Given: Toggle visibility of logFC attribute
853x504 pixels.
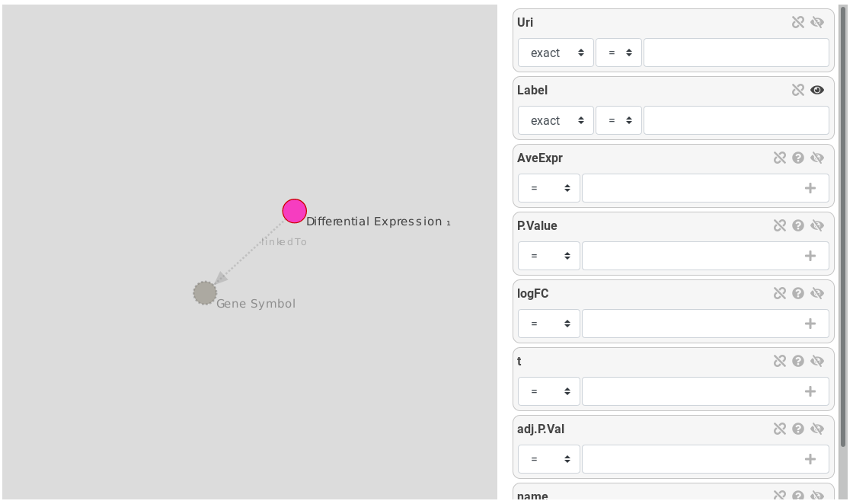Looking at the screenshot, I should (817, 294).
